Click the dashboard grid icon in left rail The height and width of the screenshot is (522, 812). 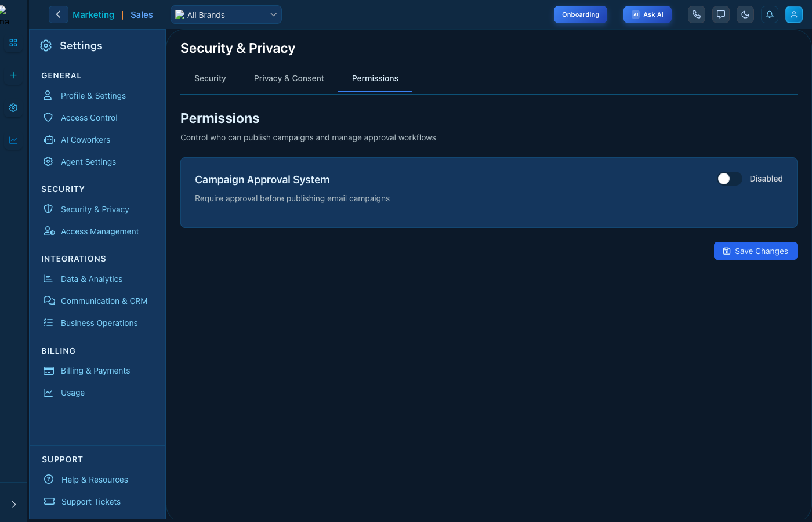point(13,43)
